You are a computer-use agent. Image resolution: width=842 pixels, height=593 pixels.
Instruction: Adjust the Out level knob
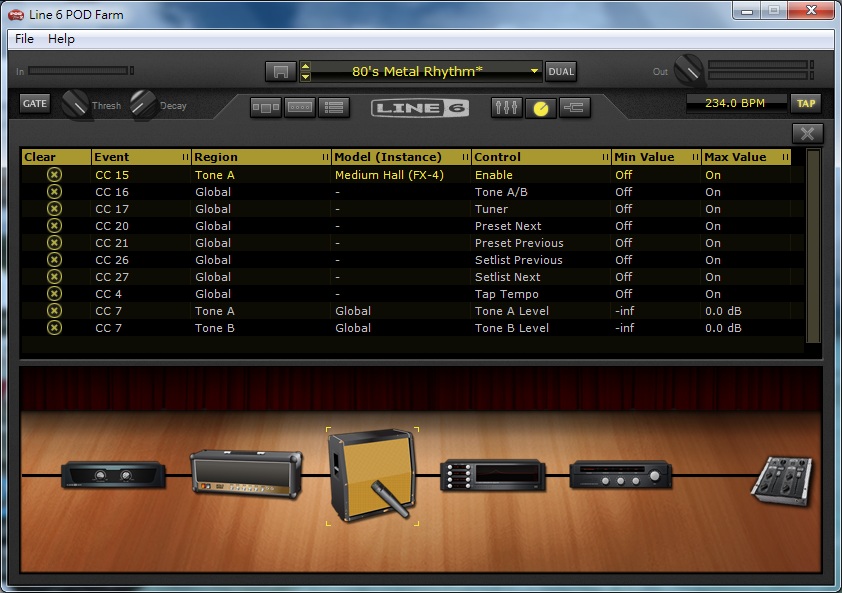[688, 70]
